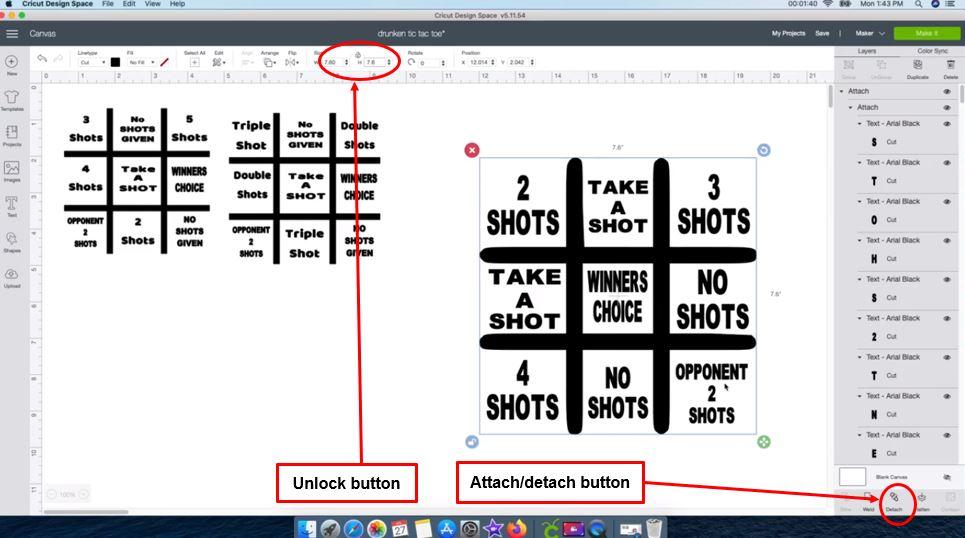Open the Edit dropdown in the toolbar
Image resolution: width=965 pixels, height=538 pixels.
coord(218,62)
